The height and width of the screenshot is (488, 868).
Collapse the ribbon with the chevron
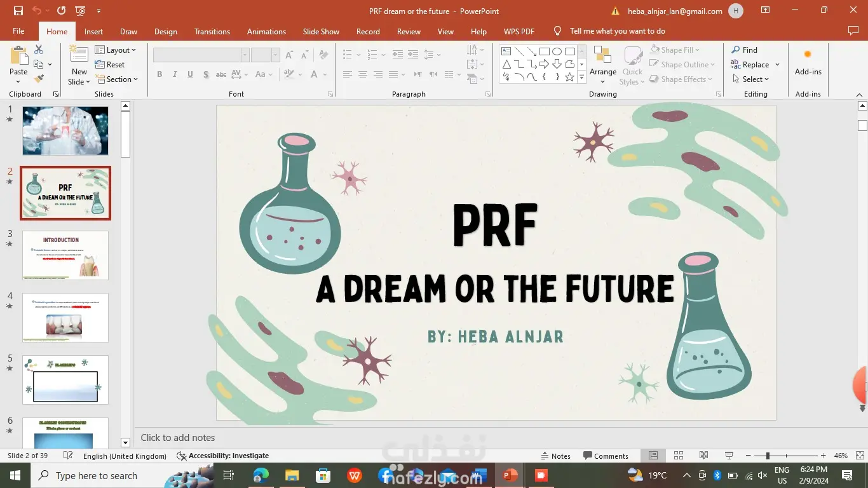858,94
